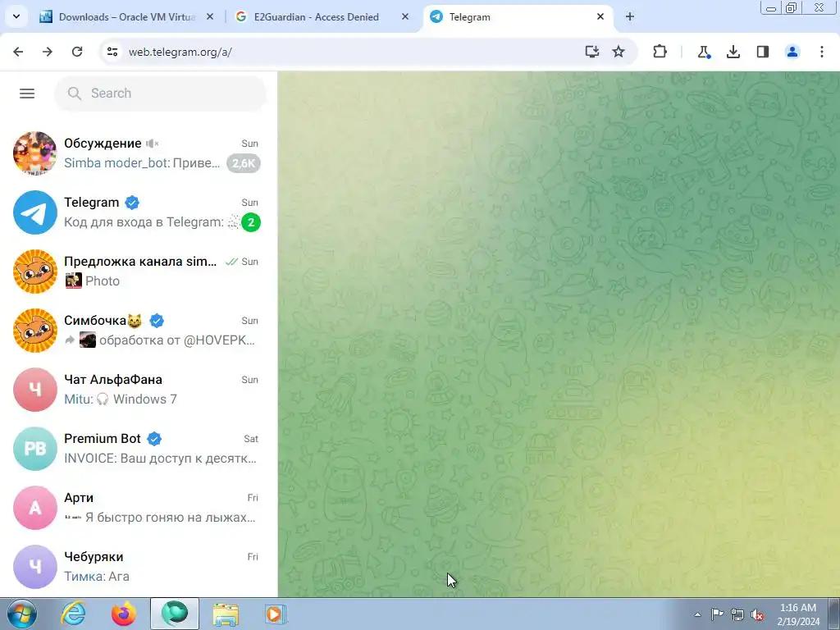Go forward in browser history
This screenshot has width=840, height=630.
pos(48,52)
